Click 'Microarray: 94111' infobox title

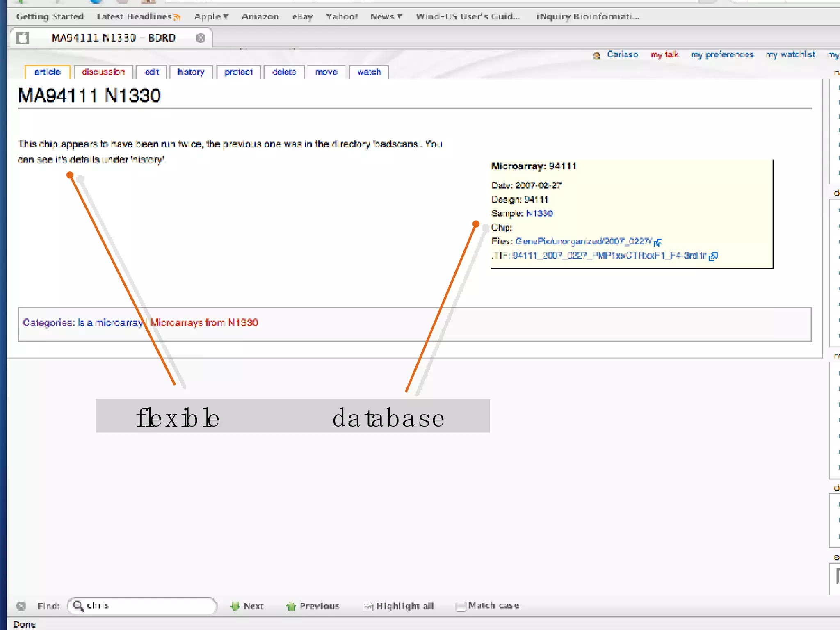534,166
